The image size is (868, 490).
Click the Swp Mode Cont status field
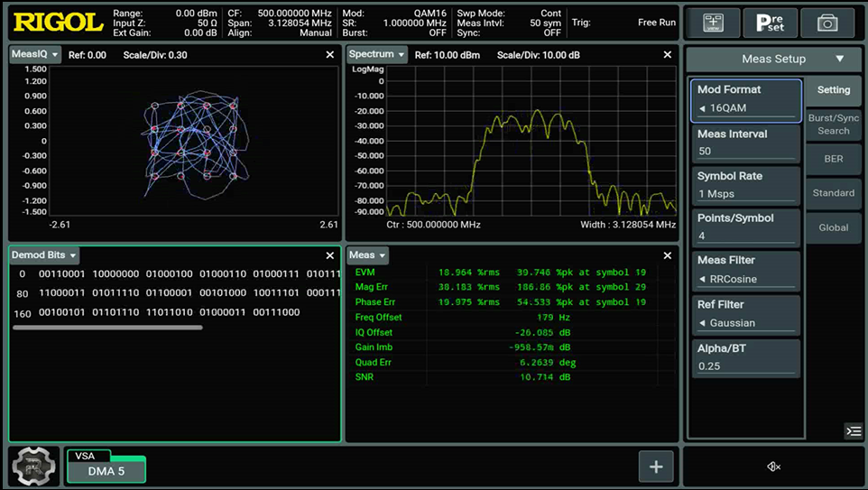coord(509,14)
